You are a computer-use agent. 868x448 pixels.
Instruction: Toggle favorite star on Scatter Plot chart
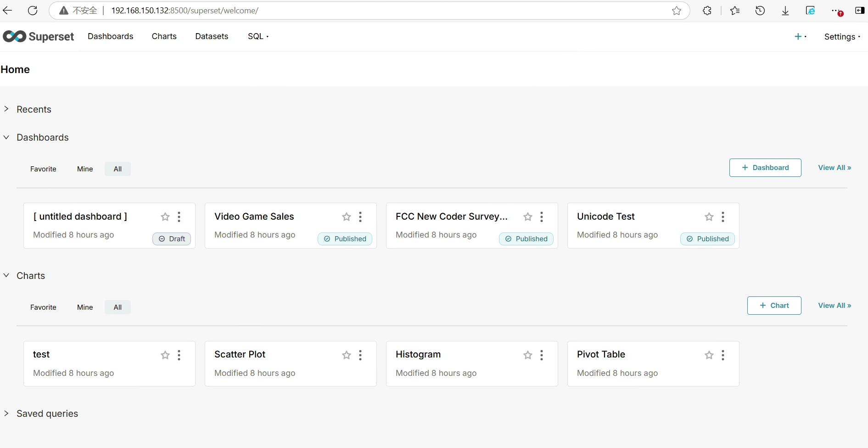(347, 355)
